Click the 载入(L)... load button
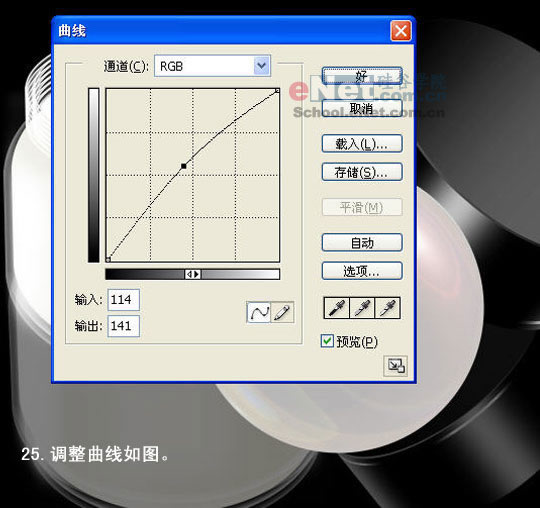 tap(362, 144)
